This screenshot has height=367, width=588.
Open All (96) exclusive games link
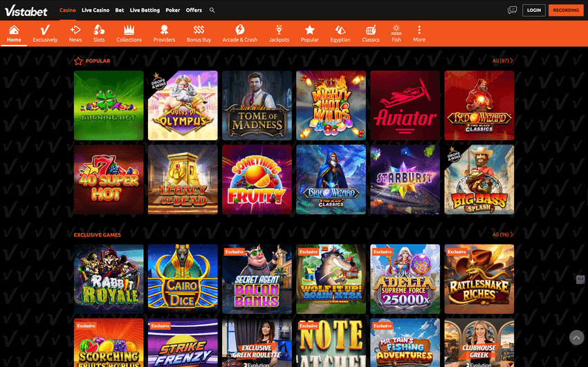tap(502, 234)
